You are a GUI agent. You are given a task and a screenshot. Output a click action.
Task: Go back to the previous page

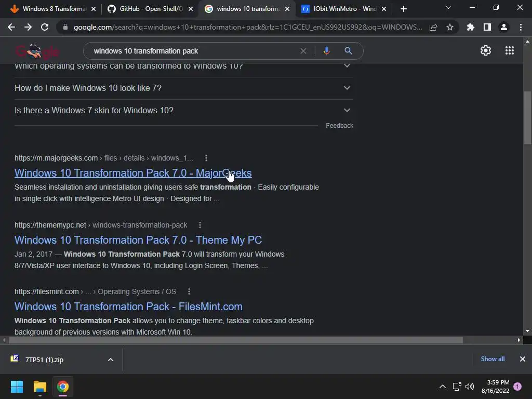tap(11, 27)
